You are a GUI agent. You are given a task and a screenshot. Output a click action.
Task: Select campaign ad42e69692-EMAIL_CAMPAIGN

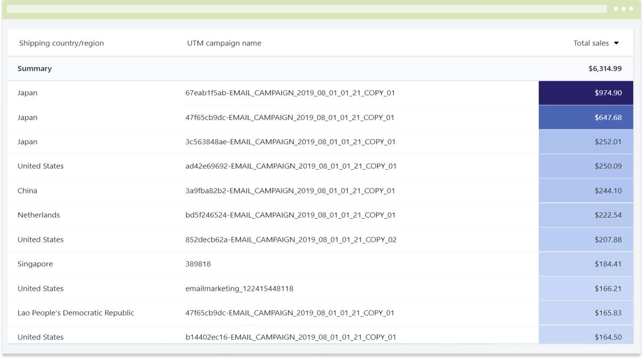[291, 166]
